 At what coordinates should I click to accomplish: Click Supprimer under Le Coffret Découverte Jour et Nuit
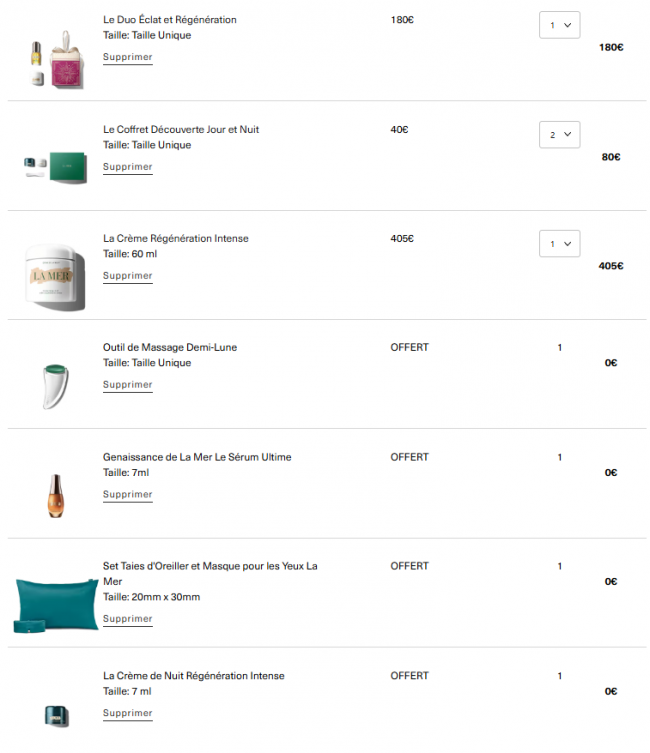[128, 167]
